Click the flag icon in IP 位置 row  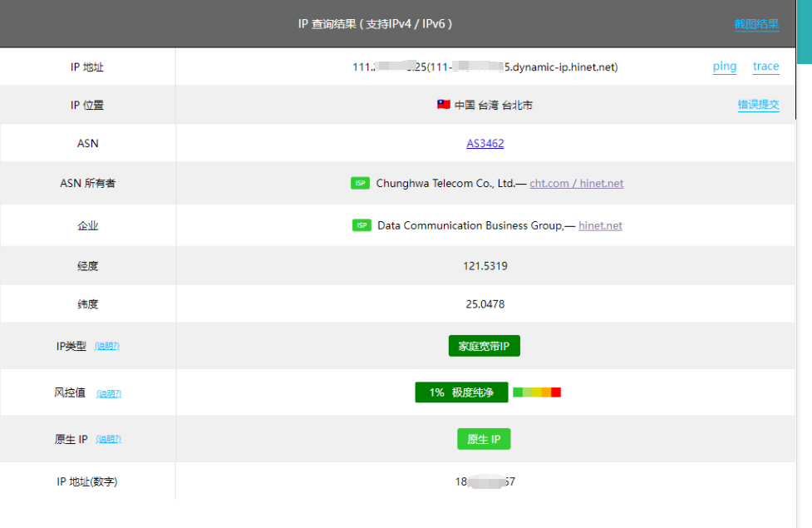coord(444,105)
